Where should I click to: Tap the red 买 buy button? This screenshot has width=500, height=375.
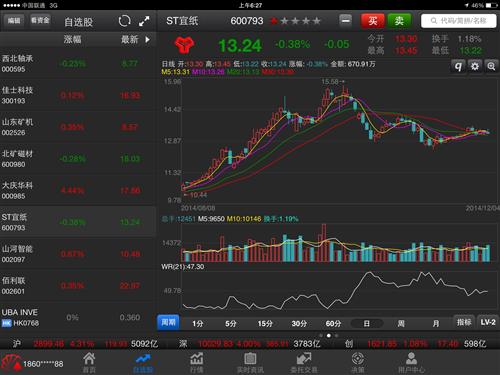tap(373, 21)
